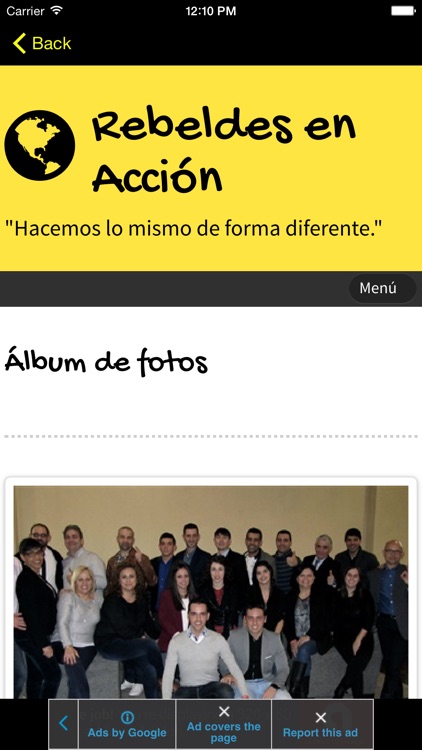Click the globe logo icon

click(x=40, y=145)
